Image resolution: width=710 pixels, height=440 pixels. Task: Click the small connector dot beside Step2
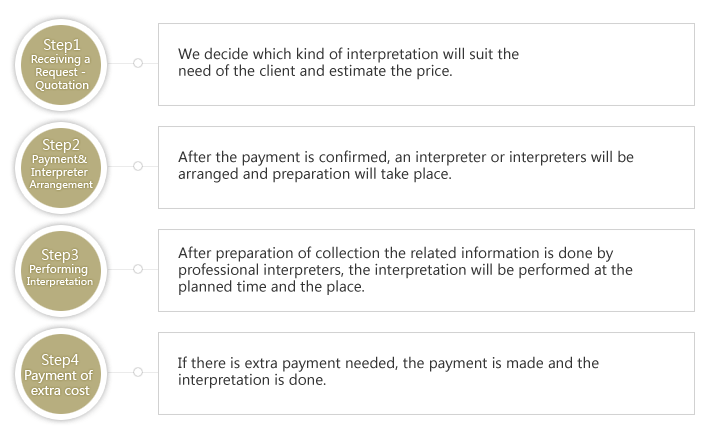(138, 166)
